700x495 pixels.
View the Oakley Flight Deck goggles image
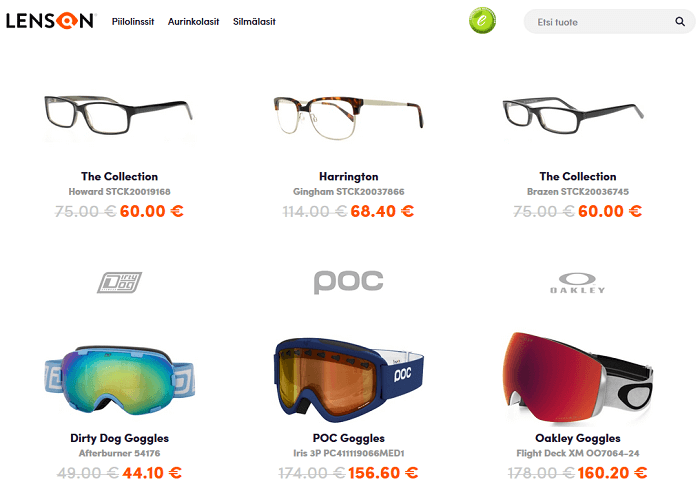click(x=578, y=378)
